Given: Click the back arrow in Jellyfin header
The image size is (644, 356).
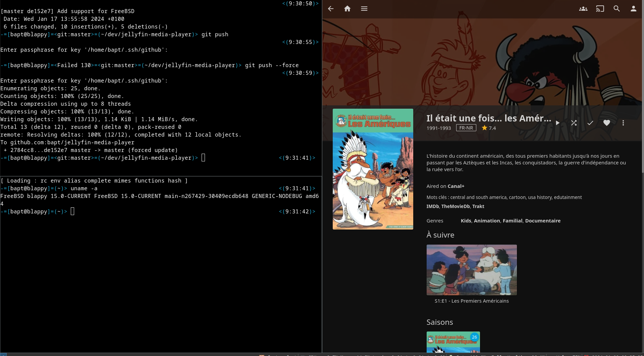Looking at the screenshot, I should click(331, 9).
